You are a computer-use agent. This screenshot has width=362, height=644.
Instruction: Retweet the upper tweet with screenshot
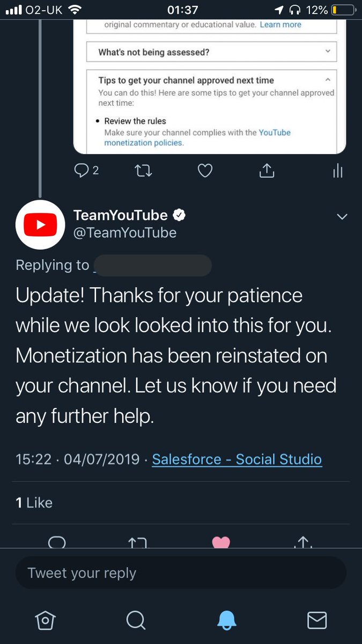(143, 171)
